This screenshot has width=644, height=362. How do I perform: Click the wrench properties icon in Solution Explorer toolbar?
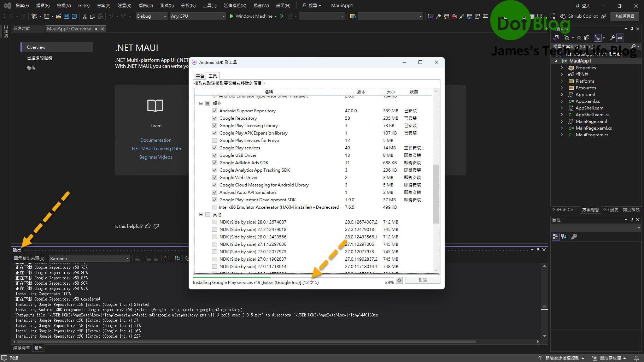point(613,38)
